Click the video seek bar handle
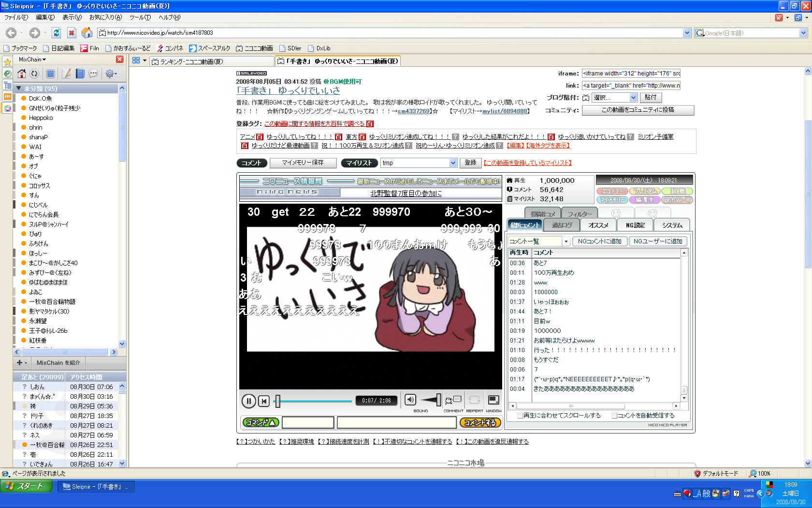The height and width of the screenshot is (508, 812). click(277, 401)
